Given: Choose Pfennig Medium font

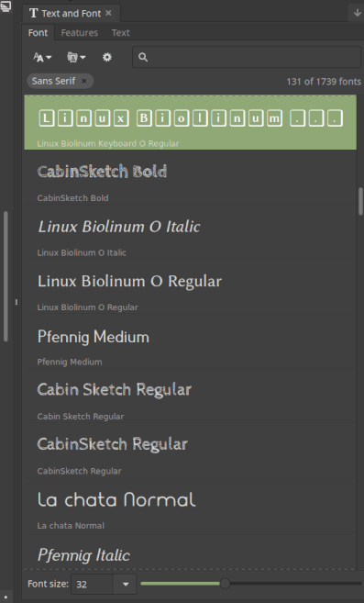Looking at the screenshot, I should point(191,341).
